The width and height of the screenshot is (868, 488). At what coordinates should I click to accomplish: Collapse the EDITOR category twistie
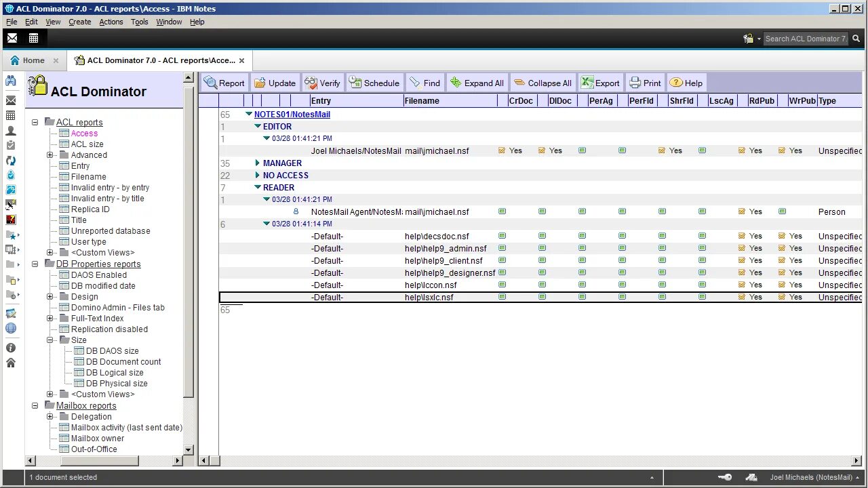click(x=258, y=126)
